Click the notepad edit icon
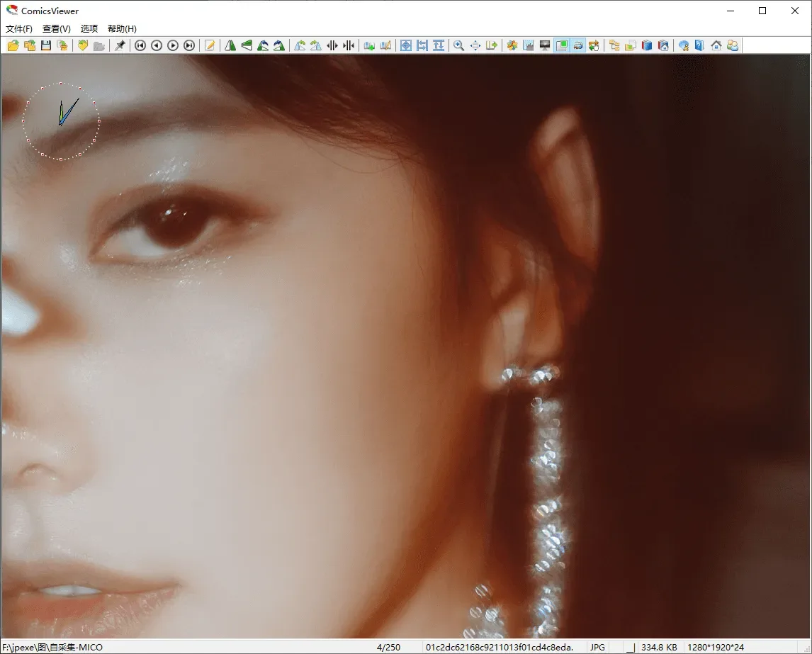 coord(210,45)
